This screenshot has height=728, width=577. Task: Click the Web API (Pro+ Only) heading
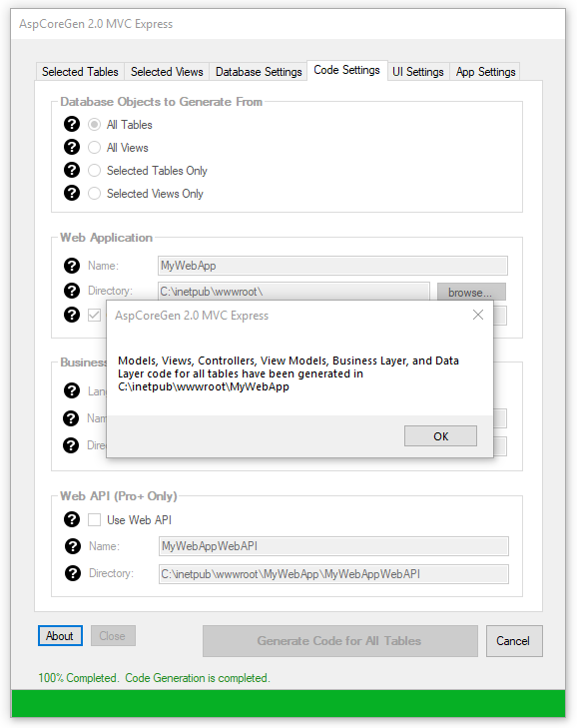[x=119, y=496]
